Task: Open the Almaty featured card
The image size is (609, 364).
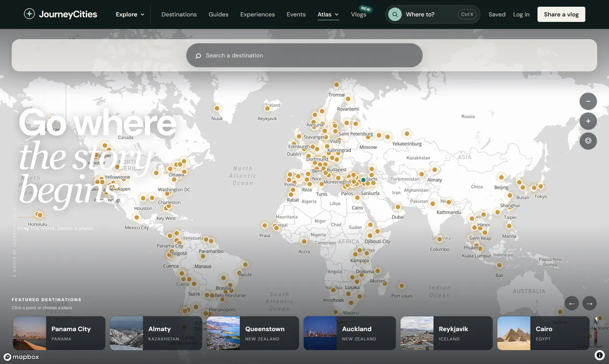Action: (156, 333)
